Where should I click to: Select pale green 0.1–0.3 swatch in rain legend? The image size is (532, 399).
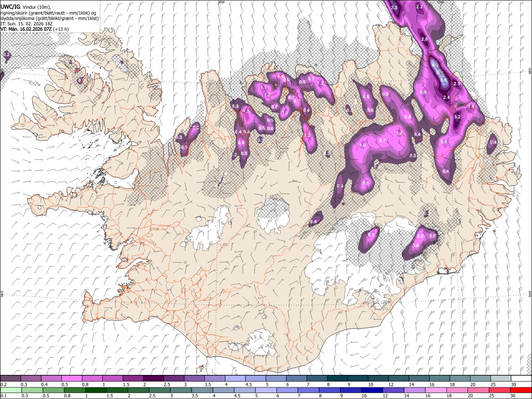[x=10, y=390]
